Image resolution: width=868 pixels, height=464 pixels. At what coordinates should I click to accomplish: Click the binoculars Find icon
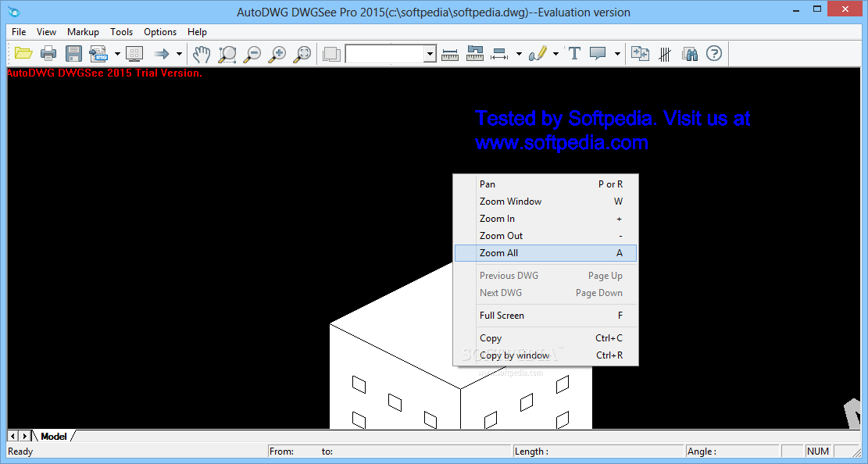[690, 54]
